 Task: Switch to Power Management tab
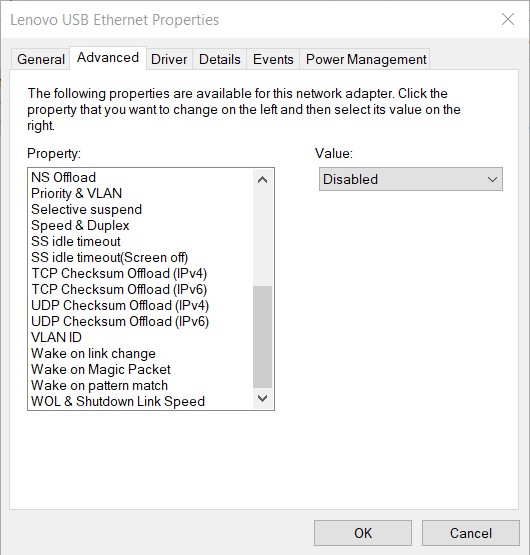pyautogui.click(x=366, y=59)
